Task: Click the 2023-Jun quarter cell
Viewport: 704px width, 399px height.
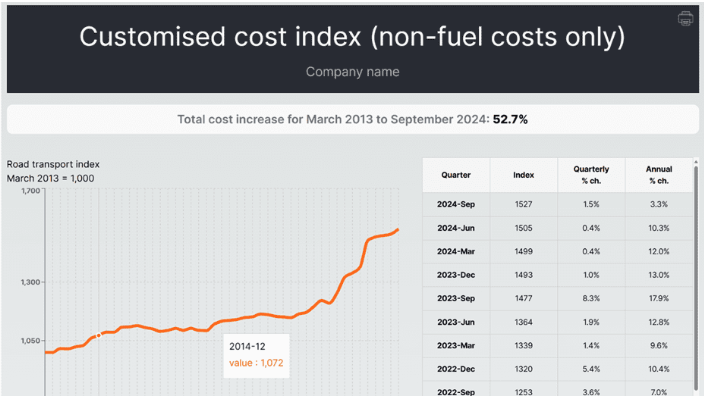Action: [x=456, y=322]
